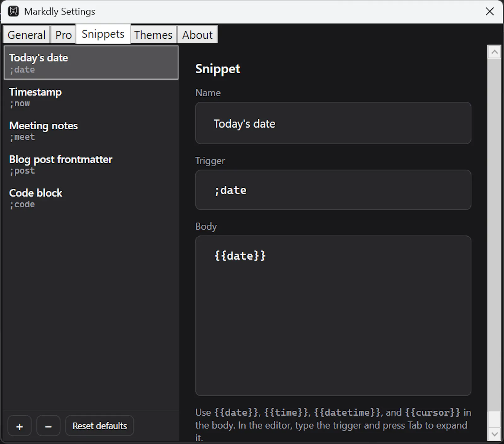Click the Name field label
The height and width of the screenshot is (444, 504).
coord(208,93)
